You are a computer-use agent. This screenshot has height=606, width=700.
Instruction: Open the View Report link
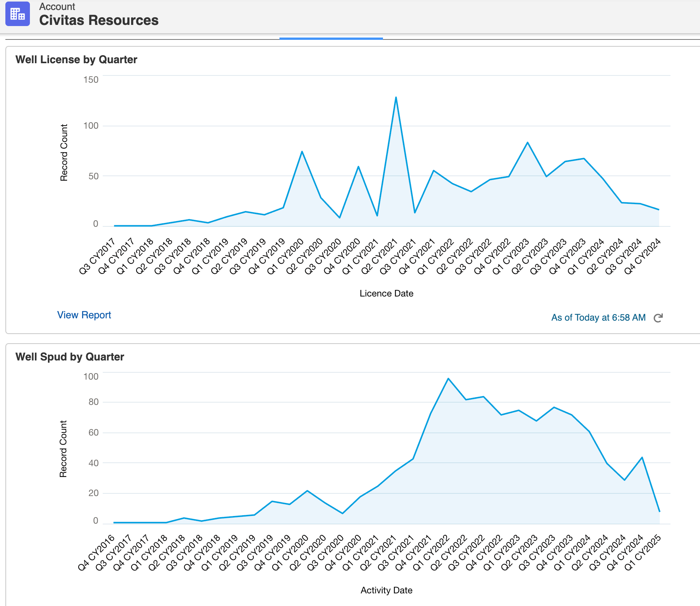[84, 315]
